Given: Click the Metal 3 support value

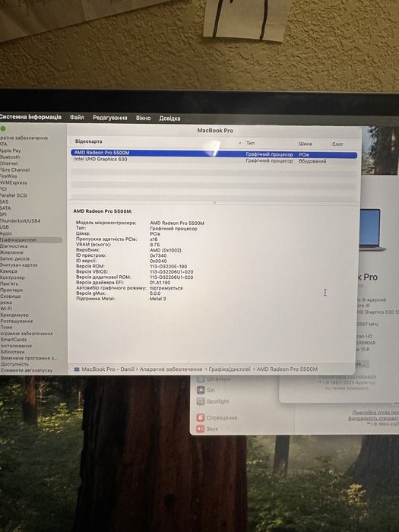Looking at the screenshot, I should (x=158, y=299).
